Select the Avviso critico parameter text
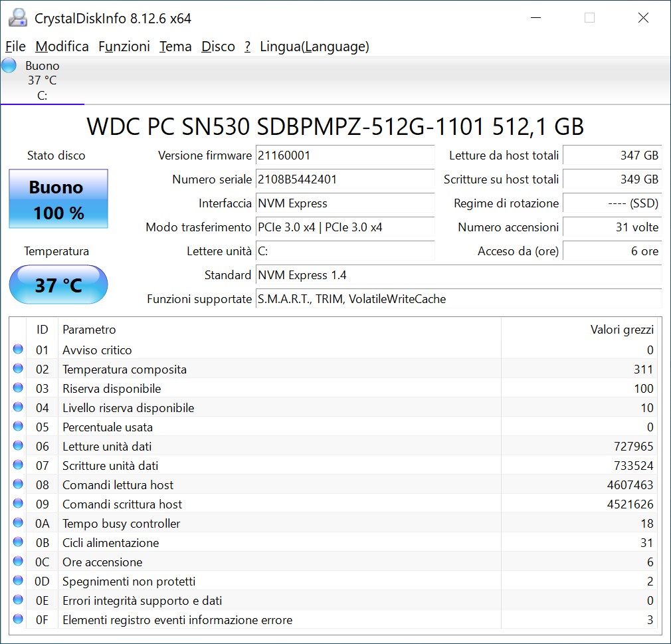 coord(97,350)
